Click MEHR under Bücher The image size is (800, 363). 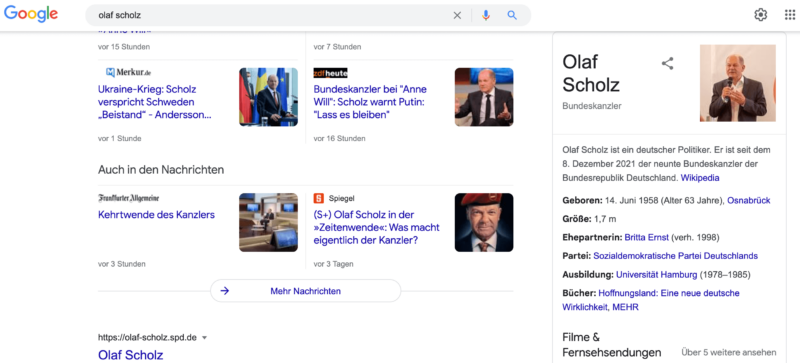[626, 307]
